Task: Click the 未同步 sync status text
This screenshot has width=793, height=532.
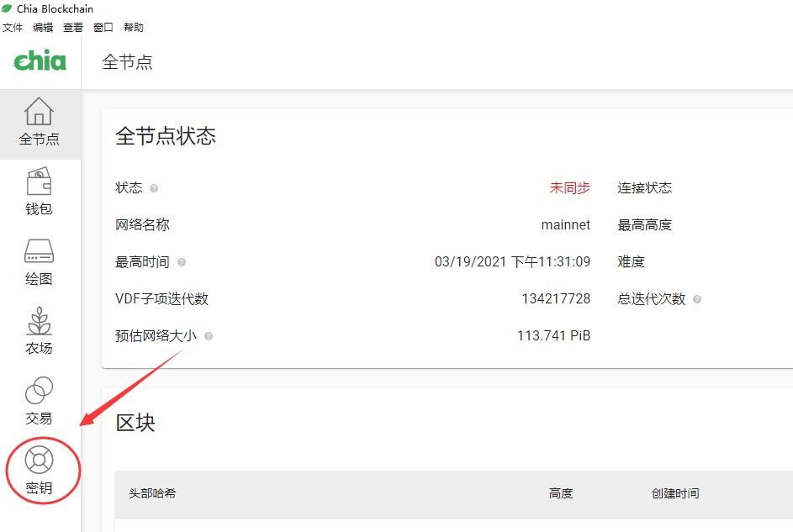Action: pyautogui.click(x=569, y=188)
